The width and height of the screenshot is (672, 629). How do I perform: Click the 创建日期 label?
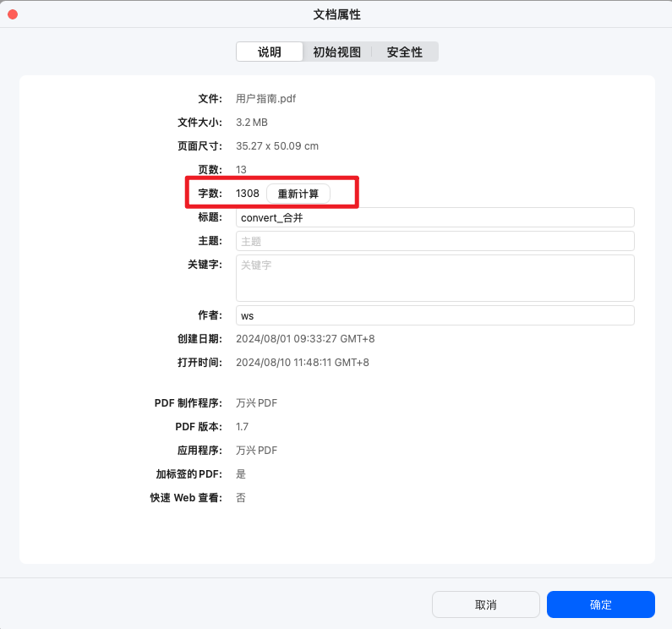click(x=199, y=339)
